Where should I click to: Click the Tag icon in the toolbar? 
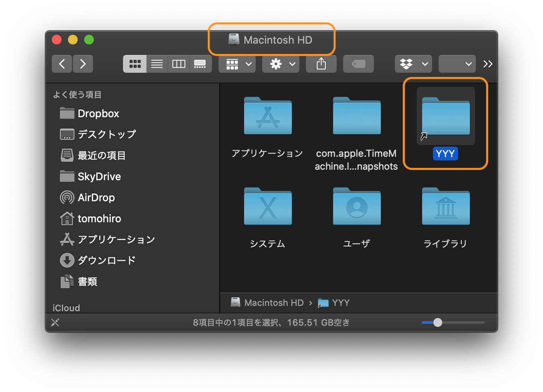[x=358, y=63]
